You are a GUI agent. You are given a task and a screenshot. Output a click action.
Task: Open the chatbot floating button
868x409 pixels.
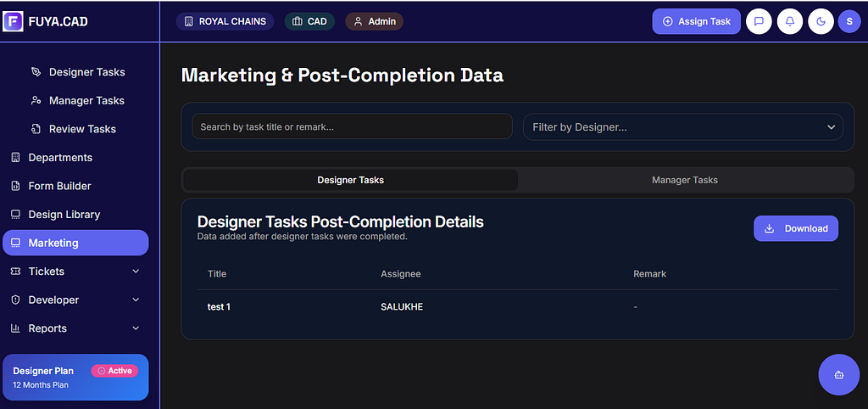(x=839, y=374)
